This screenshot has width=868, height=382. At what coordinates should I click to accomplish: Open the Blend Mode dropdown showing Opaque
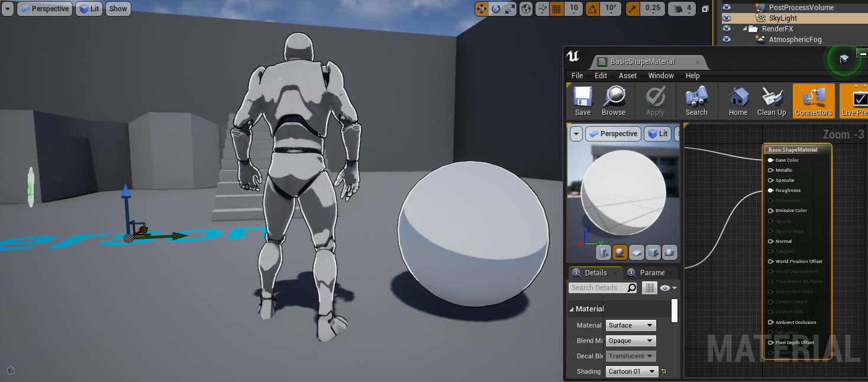pyautogui.click(x=630, y=341)
